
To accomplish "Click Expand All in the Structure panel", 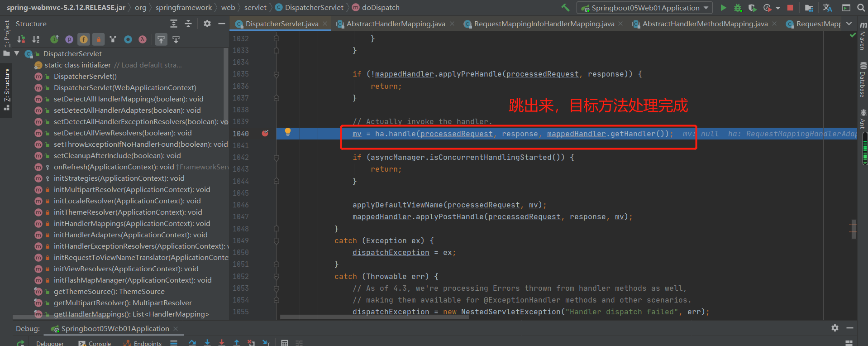I will [x=174, y=24].
